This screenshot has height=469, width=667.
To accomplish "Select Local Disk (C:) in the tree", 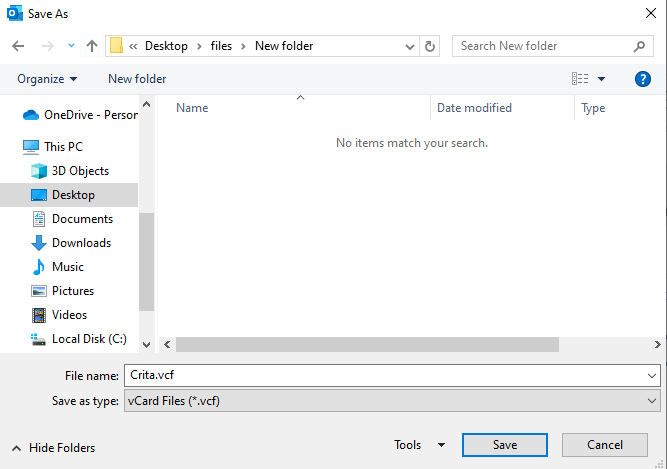I will (x=79, y=339).
